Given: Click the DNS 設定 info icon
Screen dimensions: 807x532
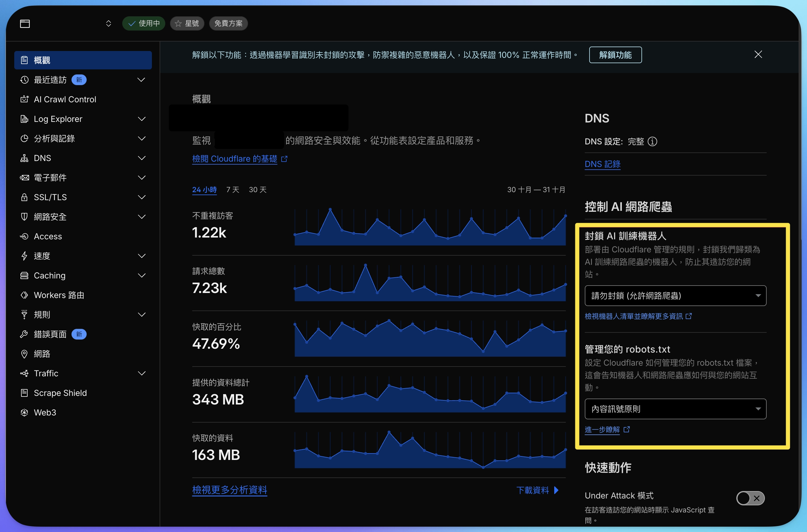Looking at the screenshot, I should (x=653, y=141).
